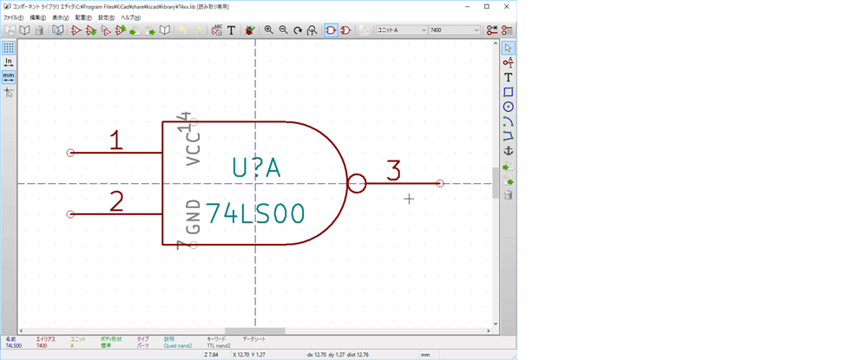The height and width of the screenshot is (360, 868).
Task: Click the zoom in magnifier icon
Action: (268, 29)
